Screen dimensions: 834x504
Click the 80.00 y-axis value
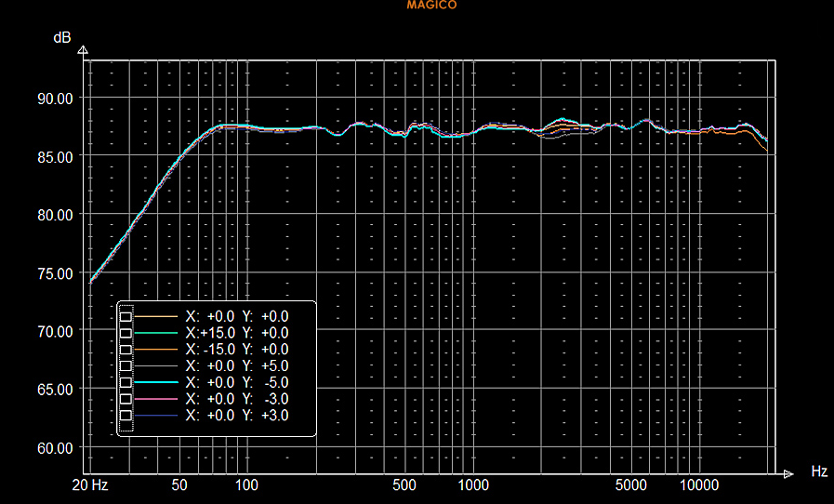[x=55, y=215]
